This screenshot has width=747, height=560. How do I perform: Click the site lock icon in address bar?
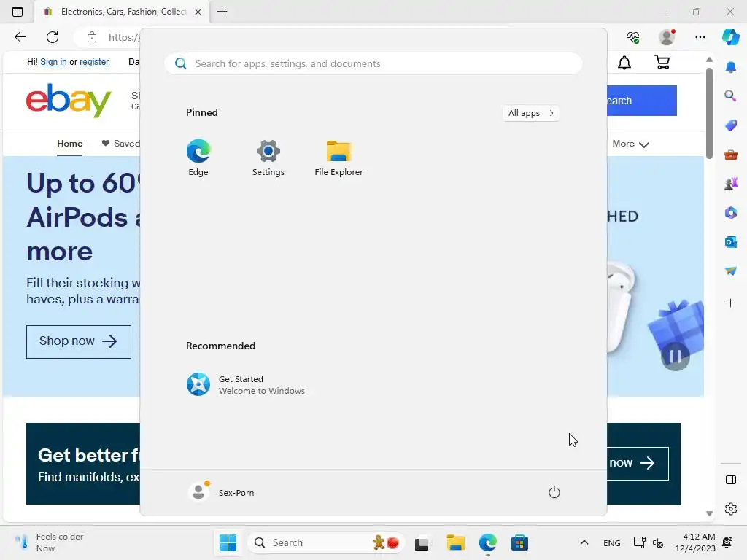pyautogui.click(x=92, y=37)
